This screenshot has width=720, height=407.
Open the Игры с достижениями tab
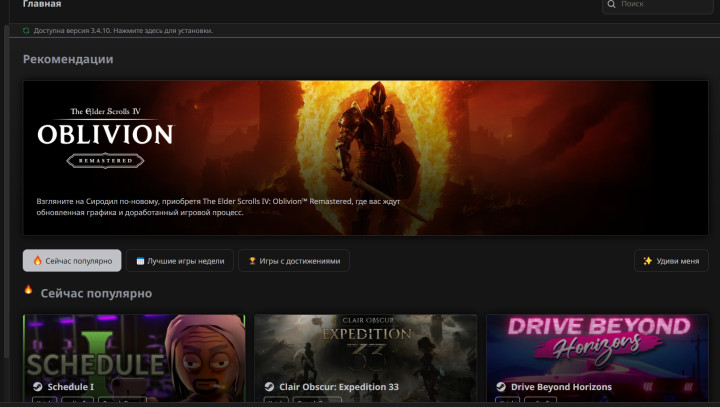pyautogui.click(x=294, y=261)
